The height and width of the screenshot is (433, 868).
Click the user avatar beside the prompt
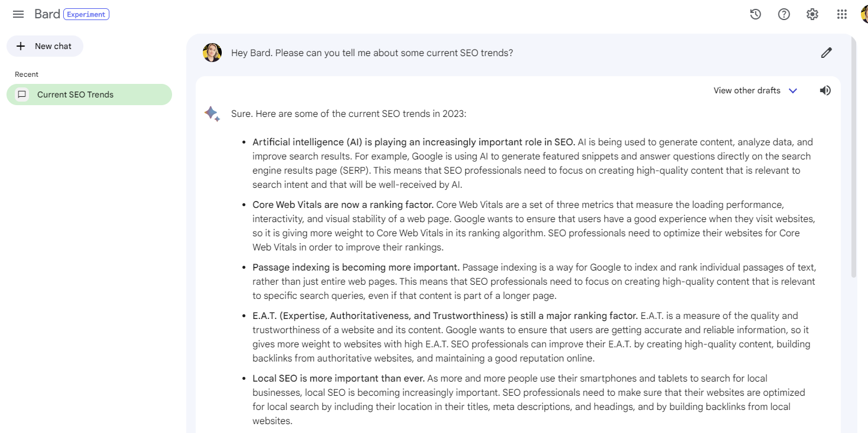click(x=212, y=53)
